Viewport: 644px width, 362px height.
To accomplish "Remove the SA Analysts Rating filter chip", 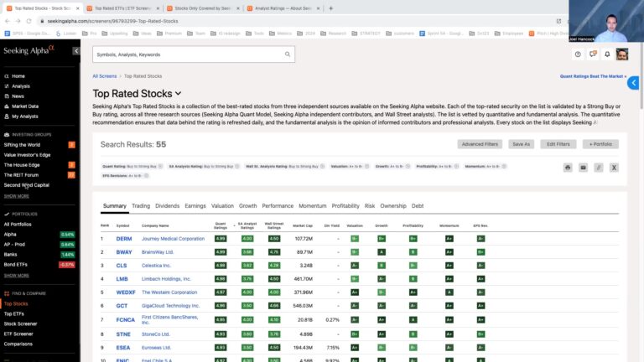I will coord(237,166).
